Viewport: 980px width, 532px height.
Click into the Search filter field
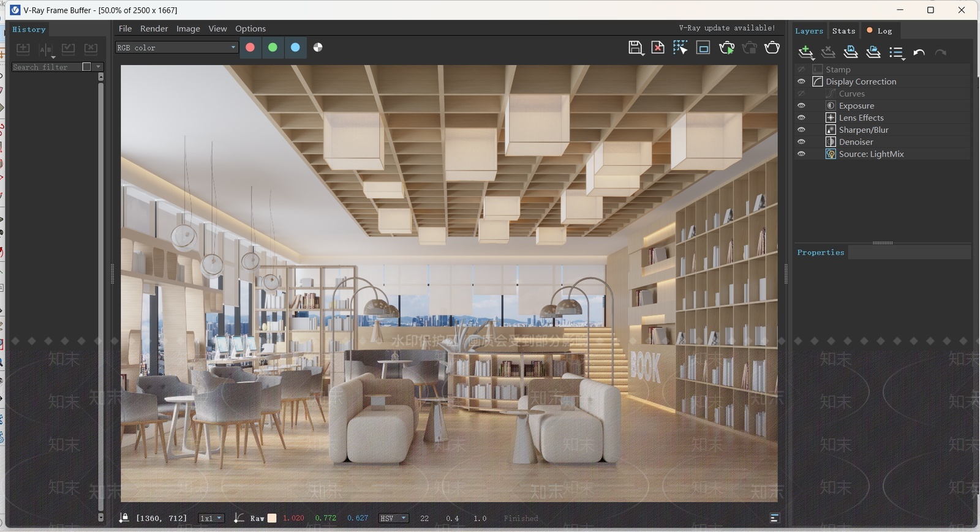pyautogui.click(x=47, y=67)
